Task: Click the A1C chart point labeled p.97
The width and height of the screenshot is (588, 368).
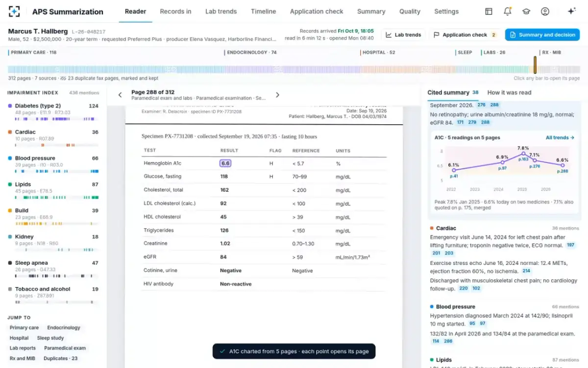Action: 502,162
